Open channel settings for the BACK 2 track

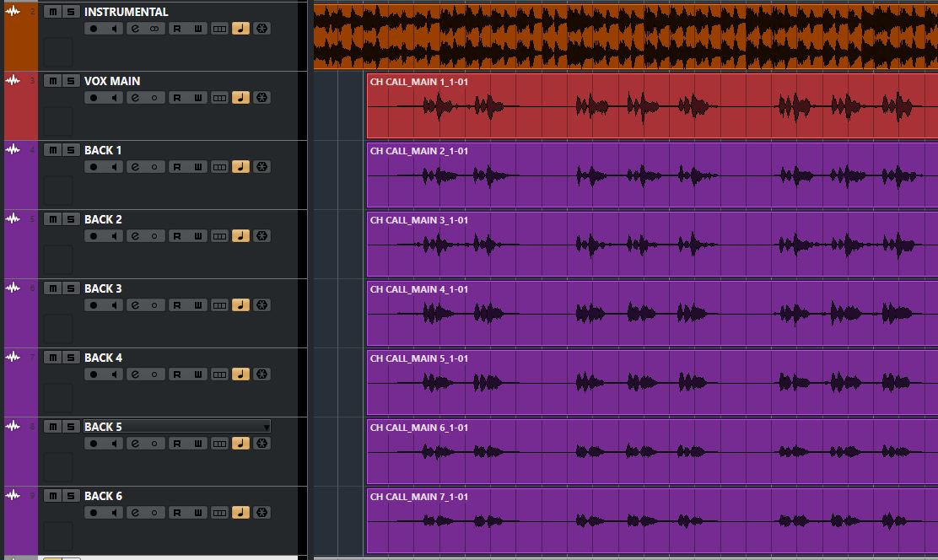click(x=135, y=236)
